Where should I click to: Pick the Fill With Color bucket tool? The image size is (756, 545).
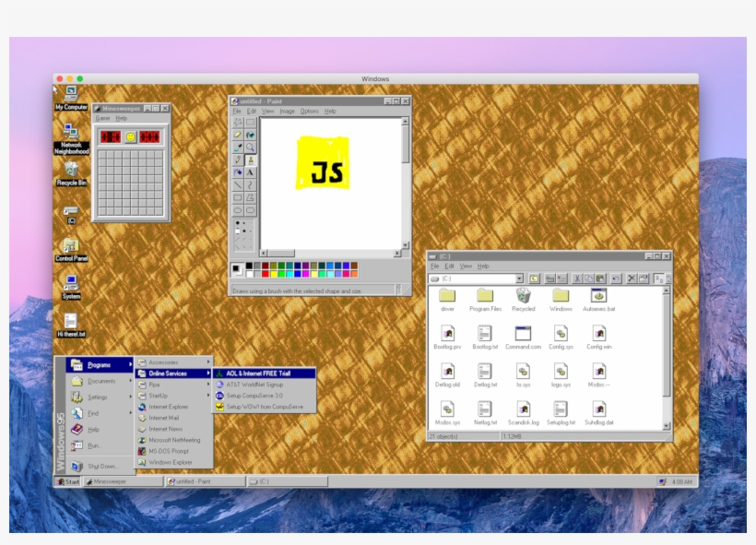coord(250,135)
